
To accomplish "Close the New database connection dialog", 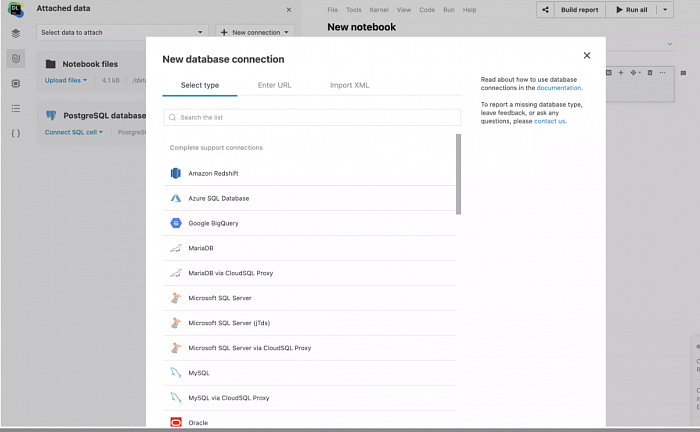I will click(587, 55).
